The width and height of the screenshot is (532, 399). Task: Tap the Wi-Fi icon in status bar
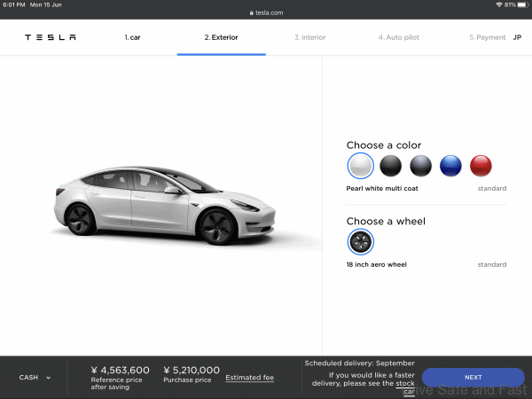point(498,4)
